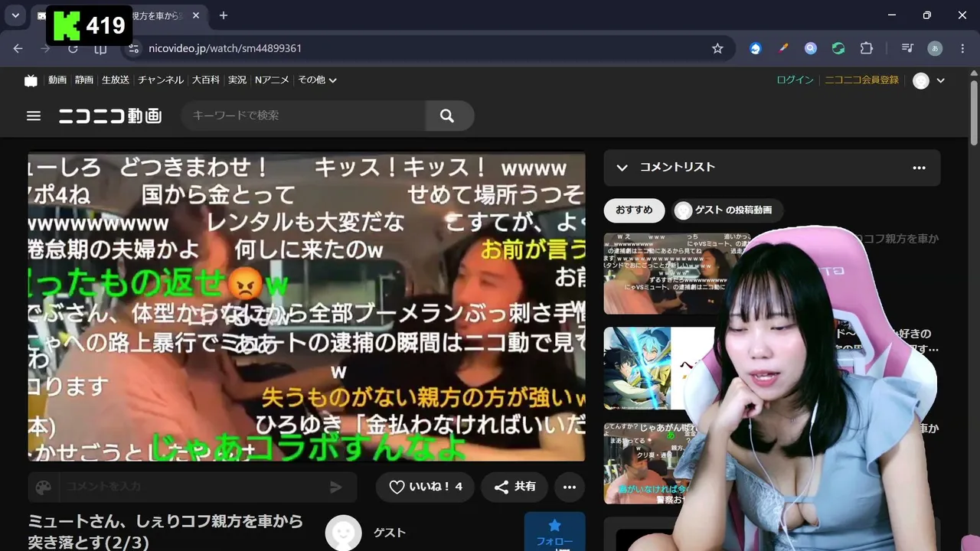Click the uploader name ゲスト
The height and width of the screenshot is (551, 980).
pos(390,533)
